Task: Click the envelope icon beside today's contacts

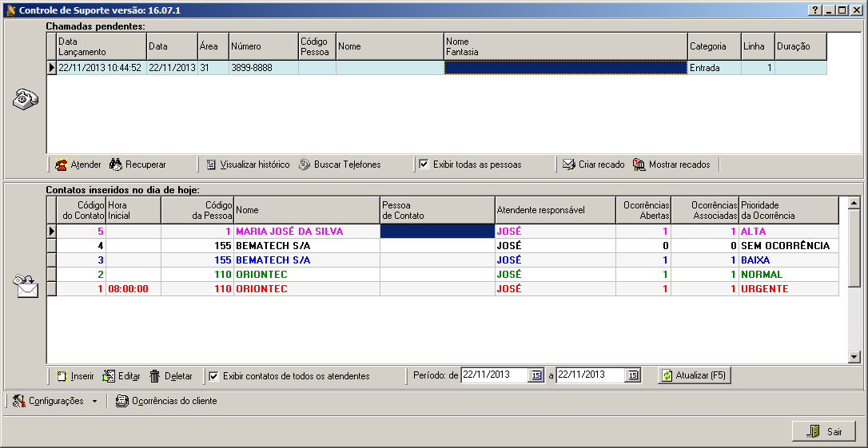Action: pyautogui.click(x=25, y=285)
